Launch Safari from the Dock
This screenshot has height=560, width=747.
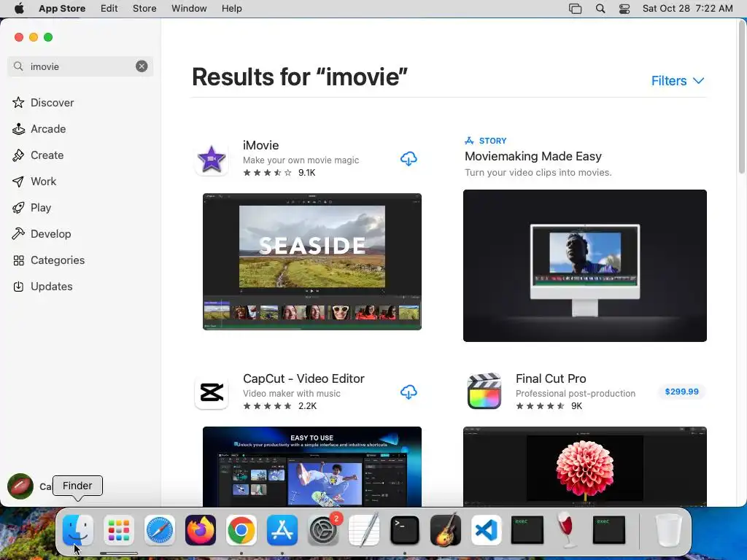coord(160,530)
